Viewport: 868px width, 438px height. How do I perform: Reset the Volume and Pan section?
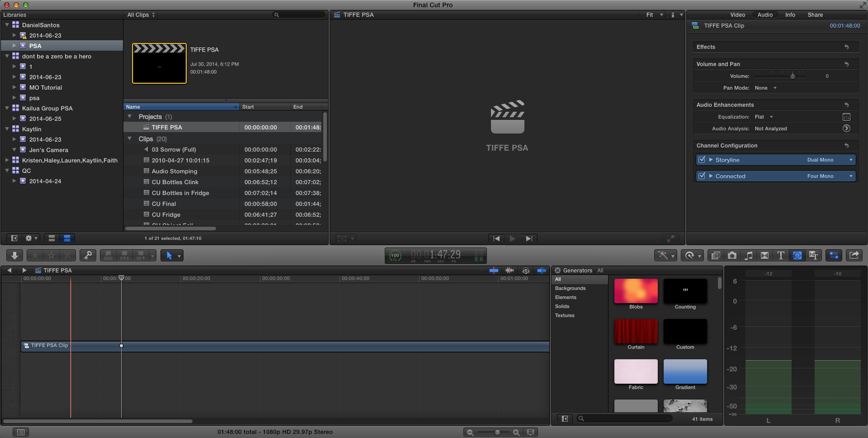847,64
